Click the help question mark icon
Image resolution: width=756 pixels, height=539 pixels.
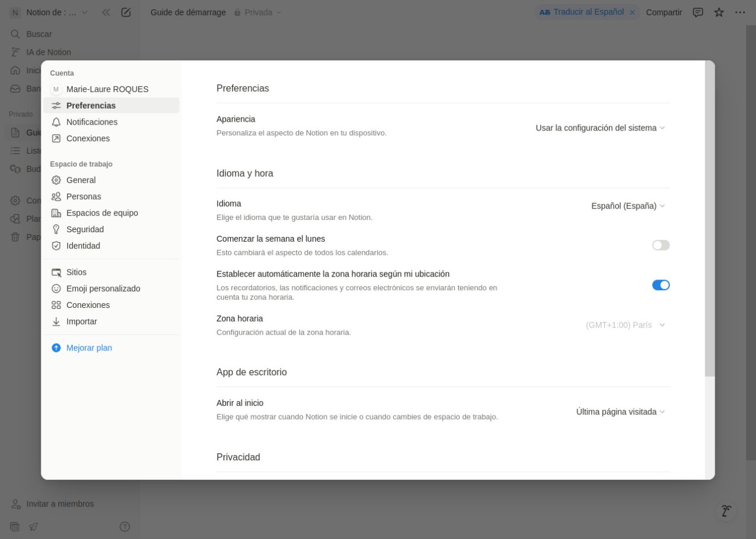(x=125, y=527)
